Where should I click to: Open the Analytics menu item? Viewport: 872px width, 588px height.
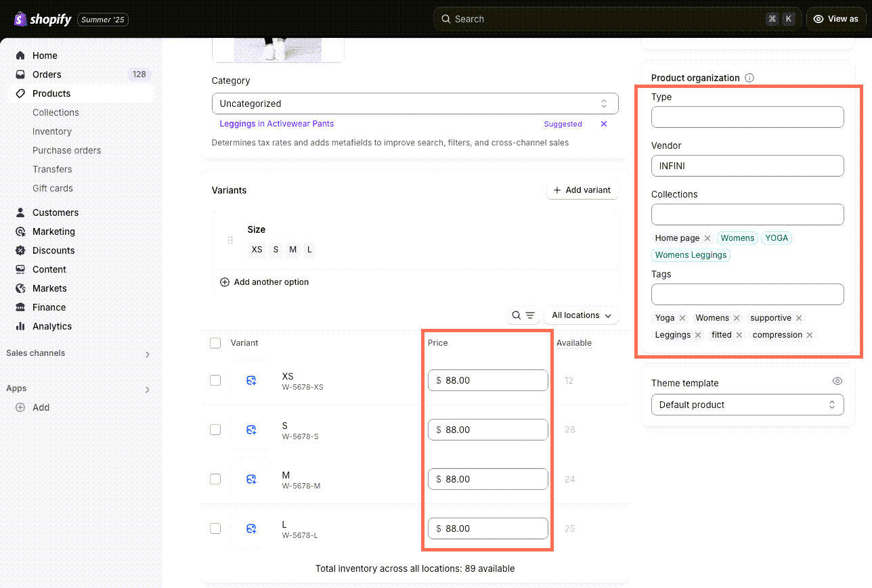(x=52, y=326)
